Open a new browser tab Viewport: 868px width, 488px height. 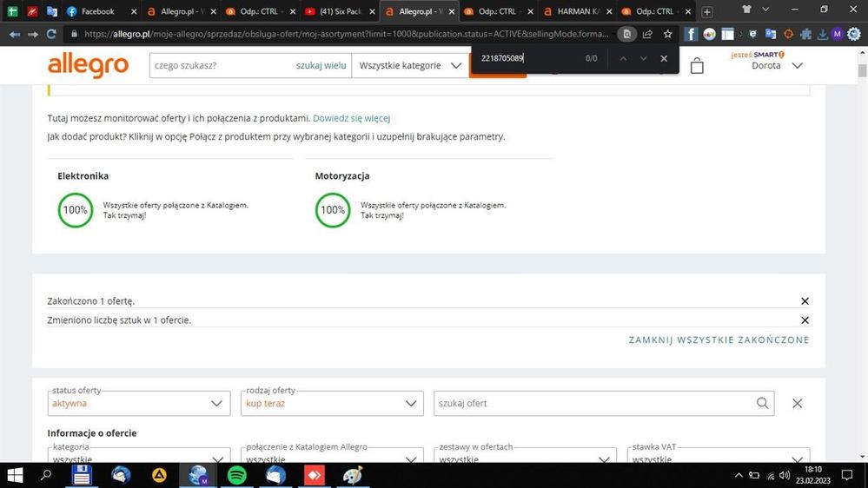pos(707,11)
